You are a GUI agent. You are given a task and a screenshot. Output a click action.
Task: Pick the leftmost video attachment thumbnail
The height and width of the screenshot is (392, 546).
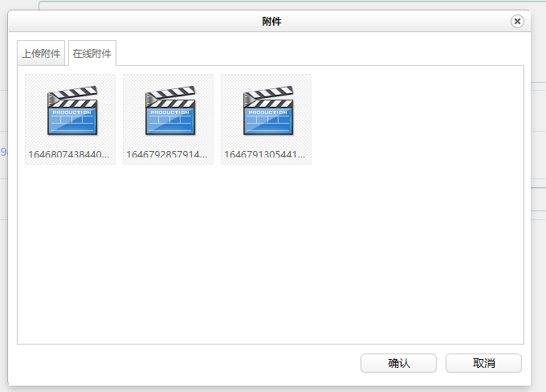(x=71, y=119)
